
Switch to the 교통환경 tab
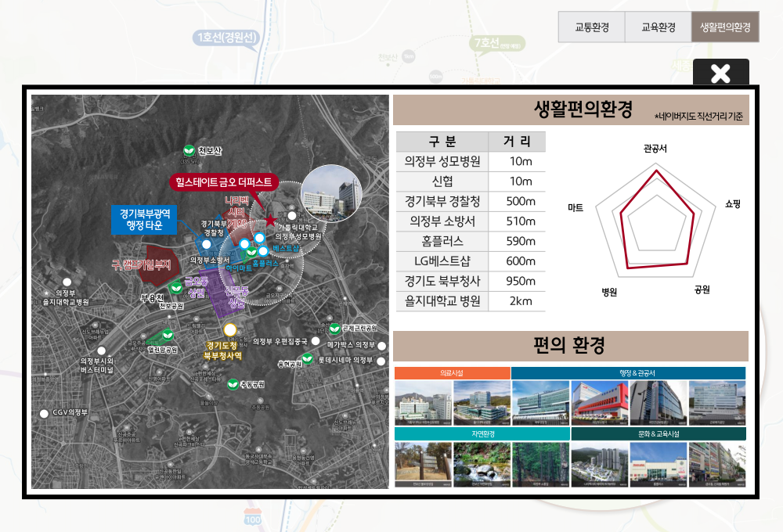pos(592,27)
